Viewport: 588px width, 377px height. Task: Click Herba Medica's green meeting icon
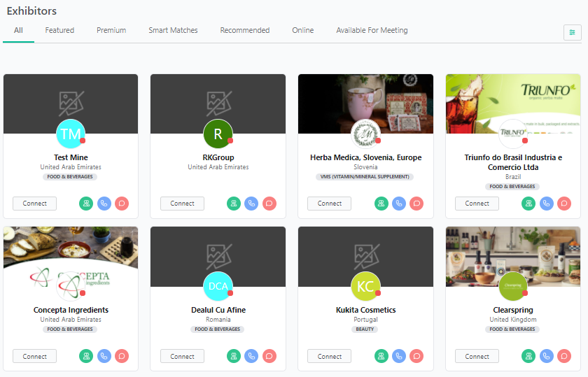coord(381,204)
